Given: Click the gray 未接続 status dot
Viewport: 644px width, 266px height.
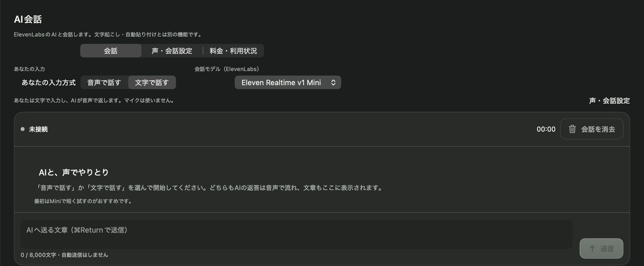Looking at the screenshot, I should [23, 129].
